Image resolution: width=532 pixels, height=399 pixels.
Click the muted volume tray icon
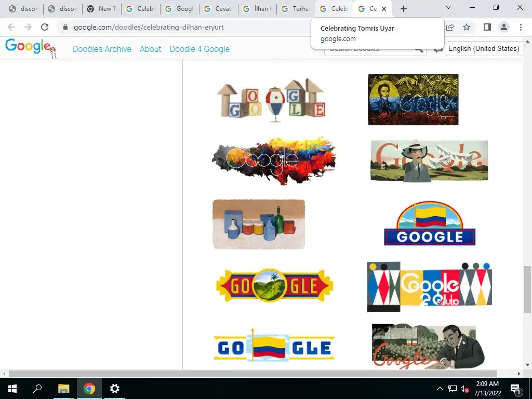(x=465, y=389)
